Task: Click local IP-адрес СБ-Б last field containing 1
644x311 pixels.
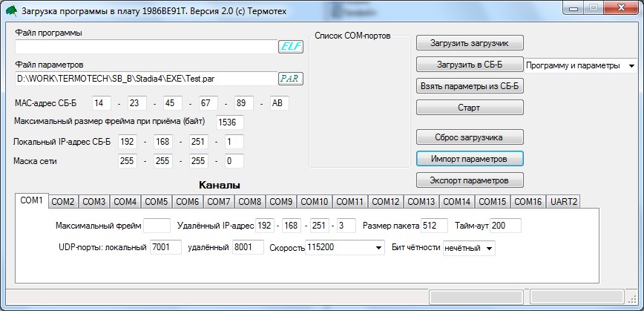Action: (x=234, y=142)
